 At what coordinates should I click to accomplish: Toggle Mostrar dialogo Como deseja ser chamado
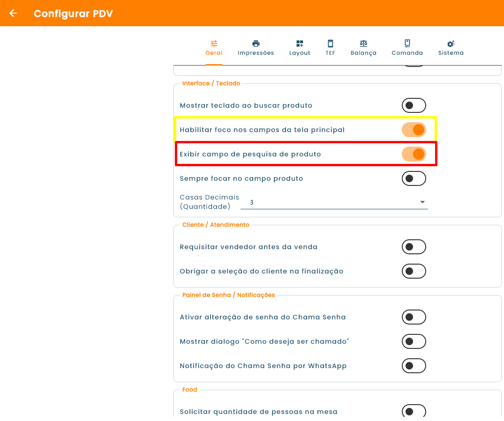point(414,341)
